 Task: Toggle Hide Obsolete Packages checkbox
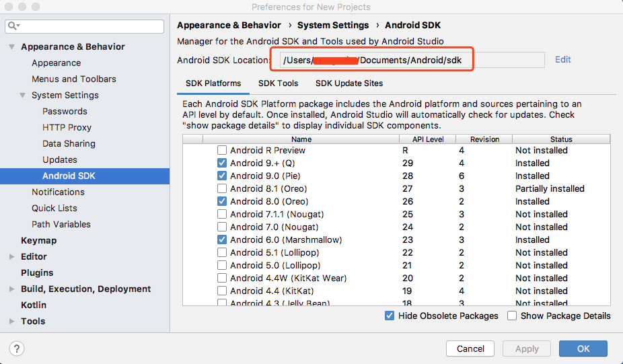pos(390,316)
